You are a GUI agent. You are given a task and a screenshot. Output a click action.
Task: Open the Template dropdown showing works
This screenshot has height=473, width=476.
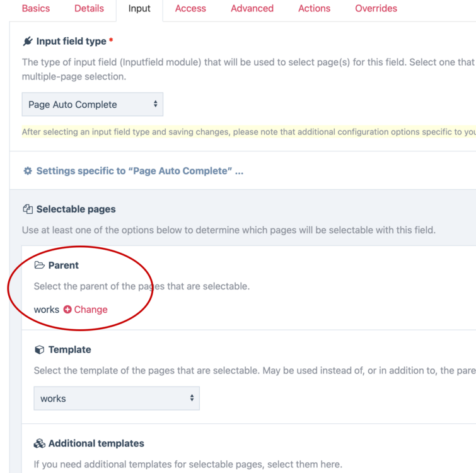(x=116, y=399)
